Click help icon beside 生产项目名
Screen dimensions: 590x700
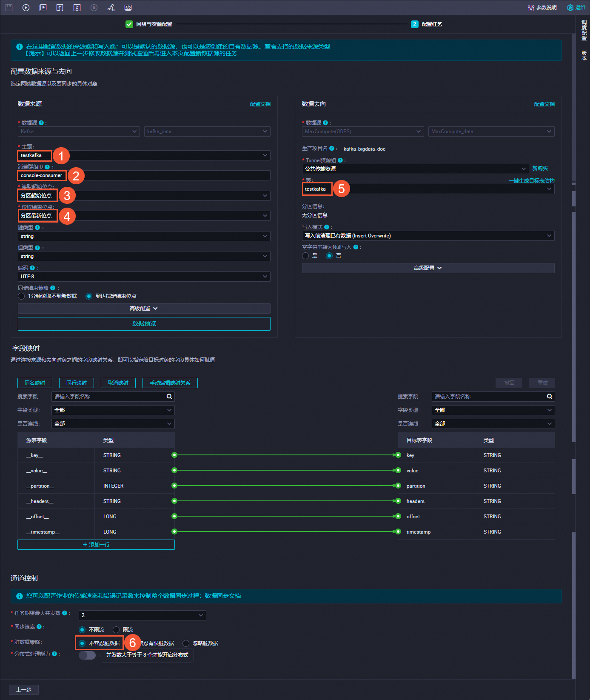pos(332,149)
